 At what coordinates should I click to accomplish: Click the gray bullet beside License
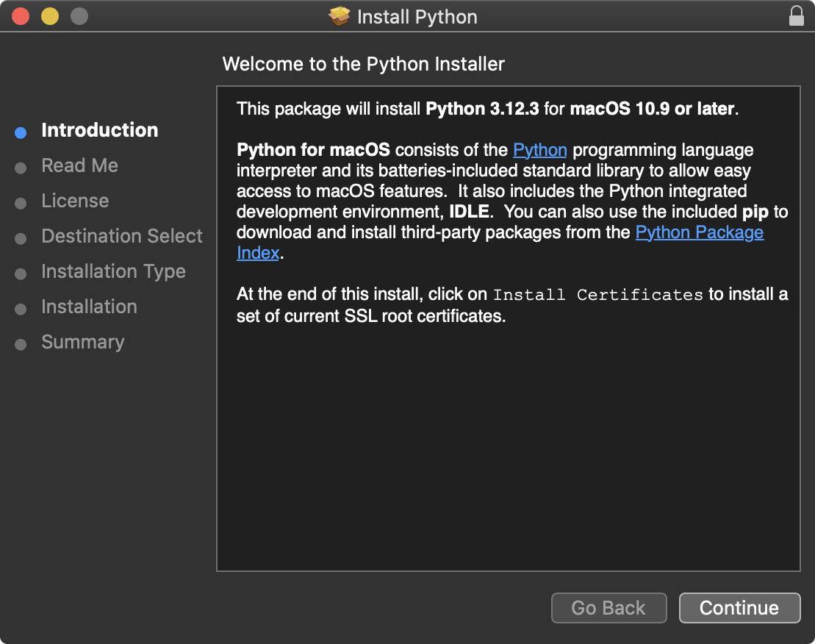tap(21, 203)
